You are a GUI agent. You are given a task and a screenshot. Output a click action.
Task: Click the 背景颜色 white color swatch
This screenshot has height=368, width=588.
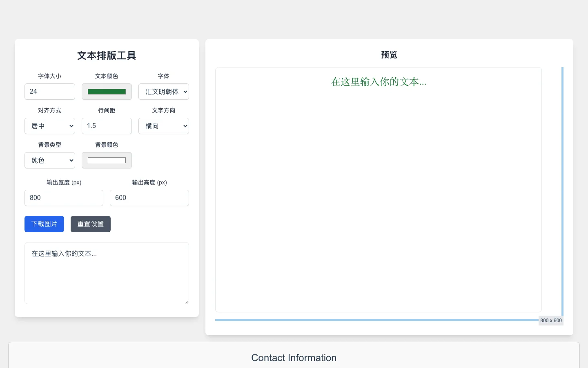click(x=107, y=160)
